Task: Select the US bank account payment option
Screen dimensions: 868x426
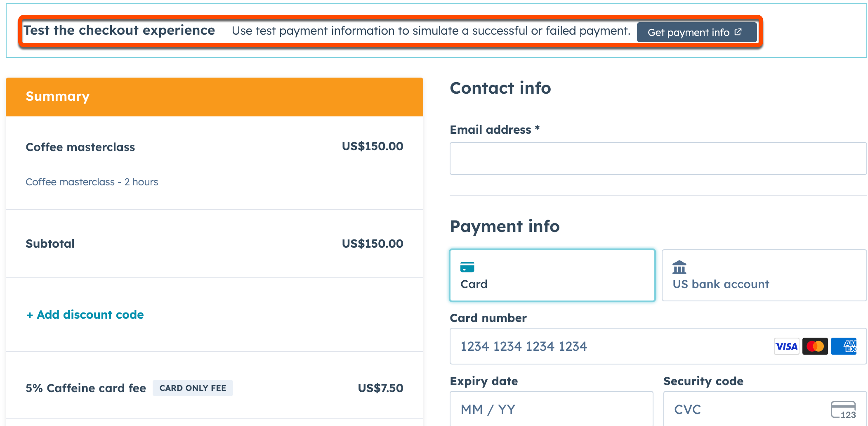Action: tap(764, 275)
